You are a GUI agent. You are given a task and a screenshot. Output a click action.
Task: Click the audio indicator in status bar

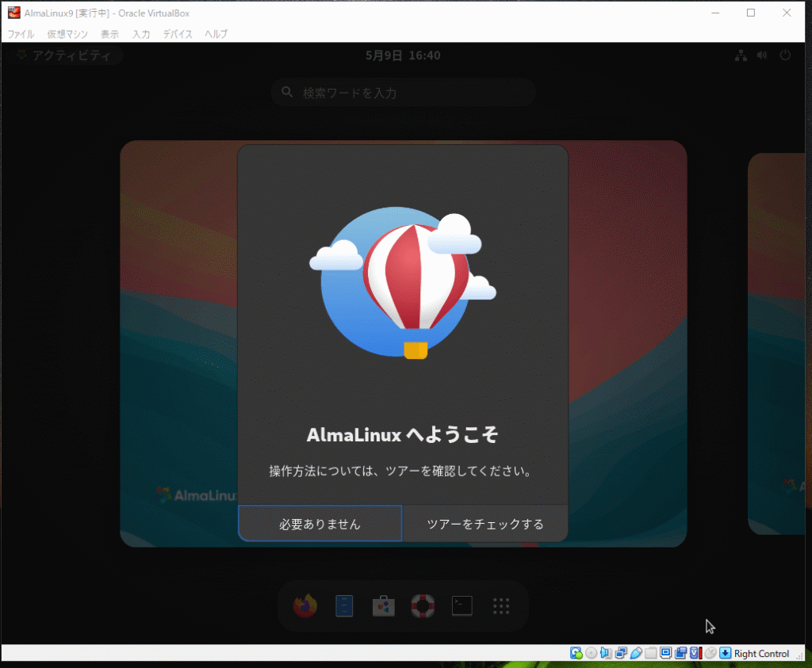pos(606,653)
